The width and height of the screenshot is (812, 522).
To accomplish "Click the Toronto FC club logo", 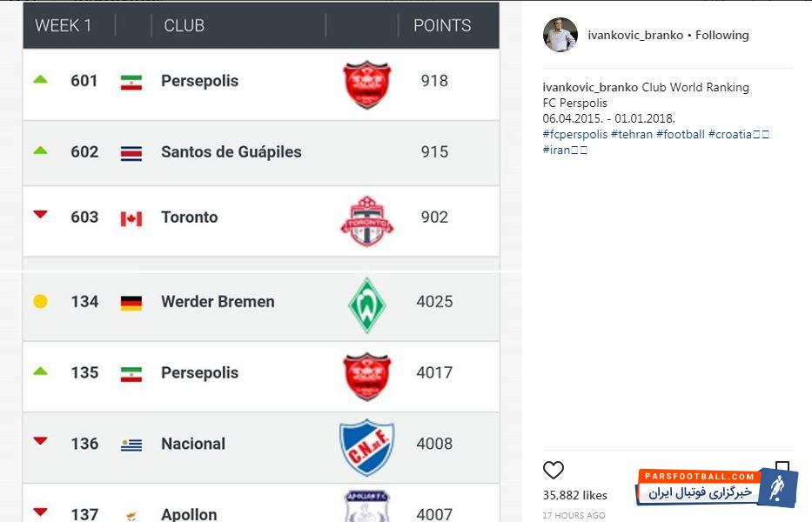I will 366,221.
